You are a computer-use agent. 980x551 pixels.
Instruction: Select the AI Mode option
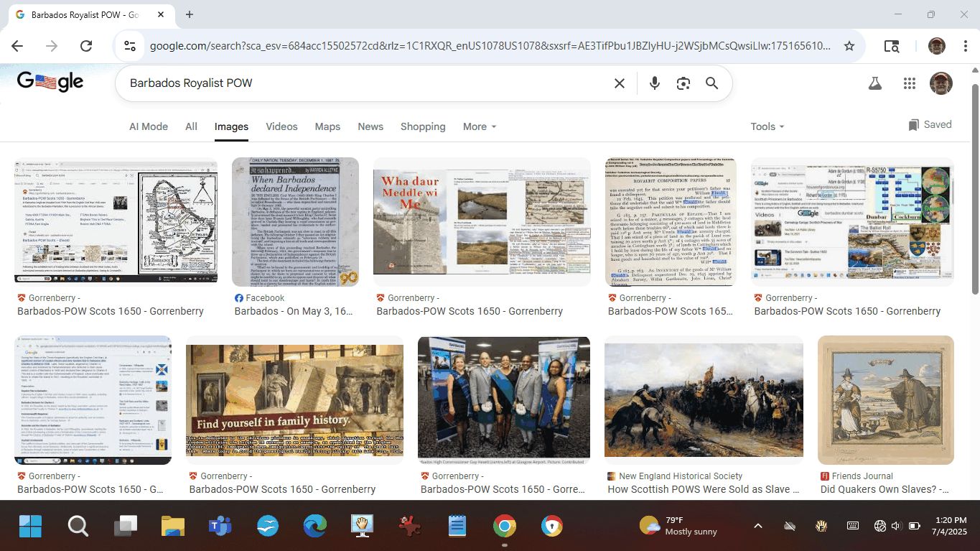coord(149,126)
